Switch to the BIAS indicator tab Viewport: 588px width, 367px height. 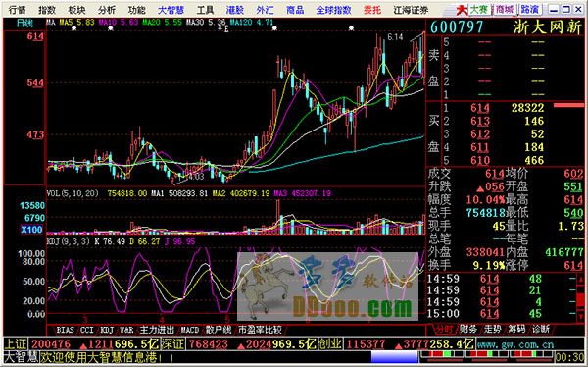[x=65, y=330]
